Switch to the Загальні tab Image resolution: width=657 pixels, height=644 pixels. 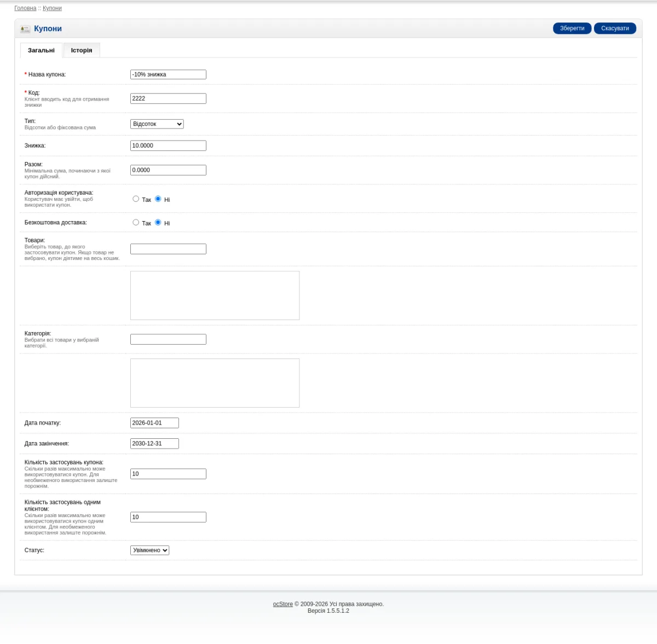[x=41, y=50]
